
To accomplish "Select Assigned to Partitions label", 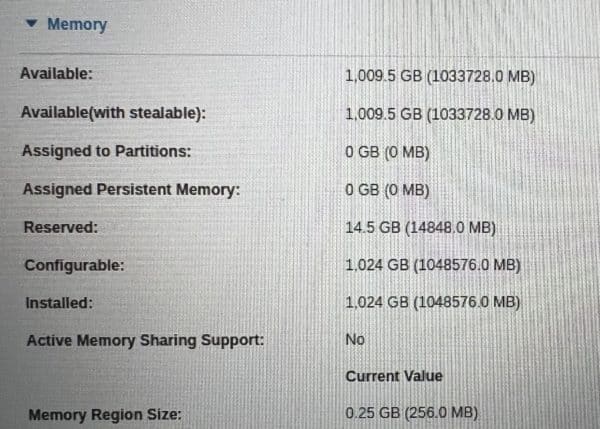I will point(107,151).
